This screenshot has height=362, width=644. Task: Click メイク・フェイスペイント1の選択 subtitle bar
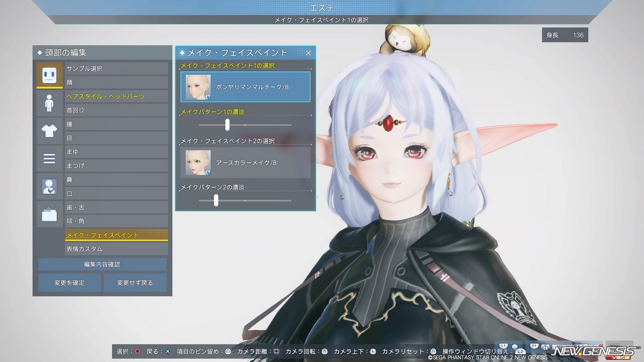[x=322, y=20]
